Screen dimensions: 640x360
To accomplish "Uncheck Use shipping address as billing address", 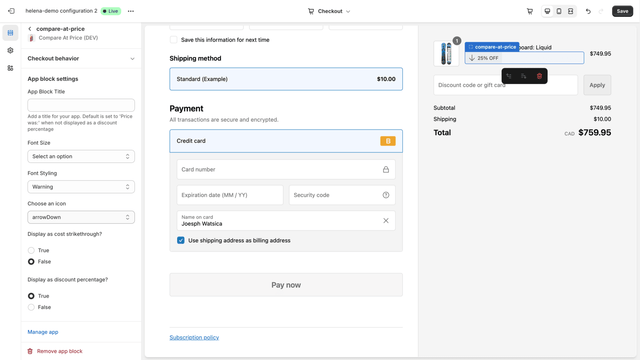I will (181, 240).
